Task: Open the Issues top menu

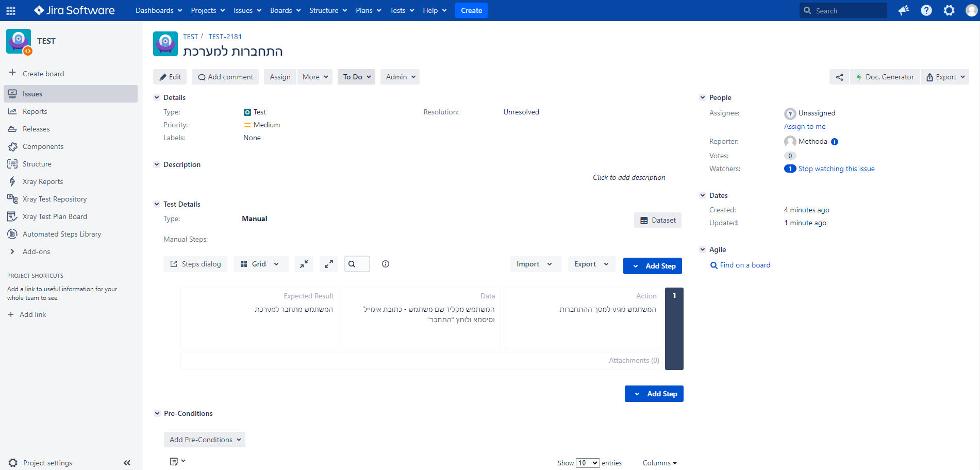Action: coord(247,10)
